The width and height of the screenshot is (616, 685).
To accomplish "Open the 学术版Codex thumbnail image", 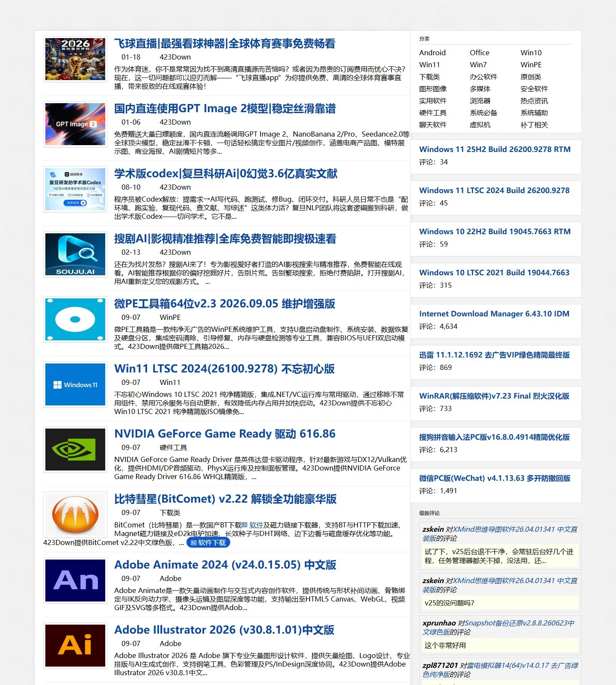I will [75, 189].
